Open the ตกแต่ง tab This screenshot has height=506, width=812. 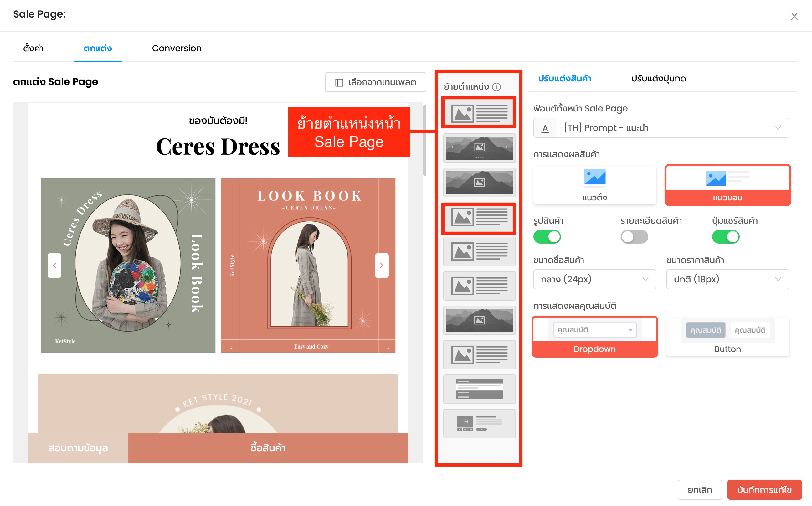pos(98,48)
